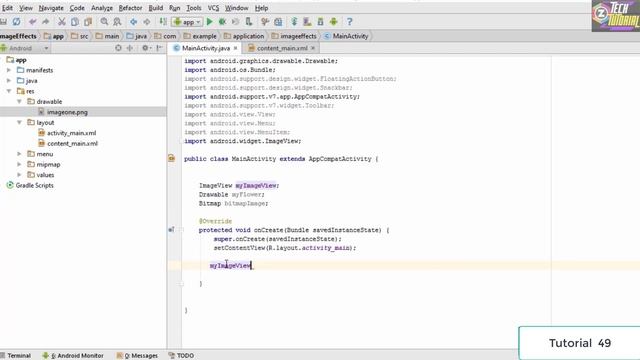Viewport: 640px width, 360px height.
Task: Open the Build menu
Action: pos(156,8)
